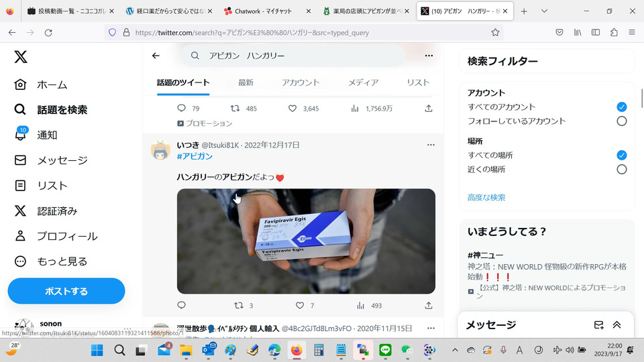The image size is (644, 362).
Task: Compose new message in メッセージ panel
Action: [x=599, y=325]
